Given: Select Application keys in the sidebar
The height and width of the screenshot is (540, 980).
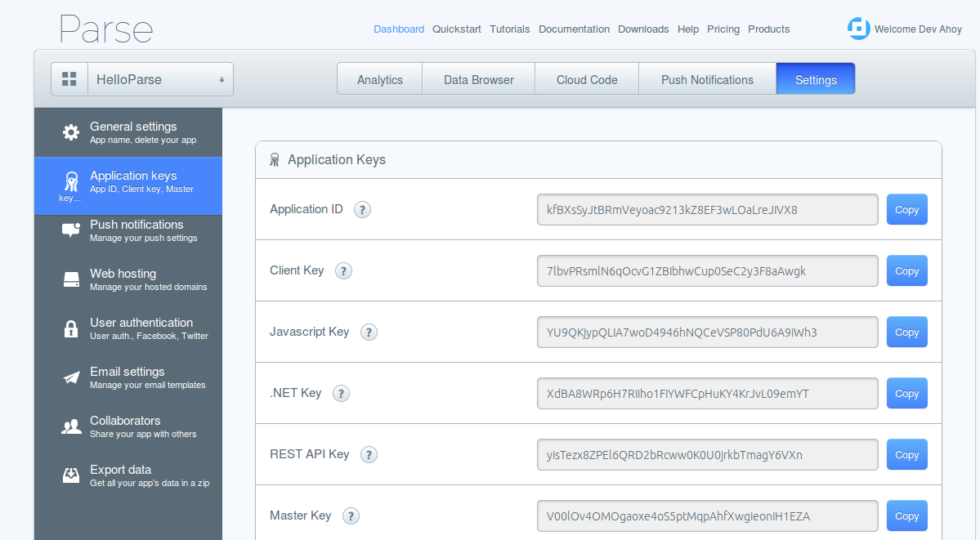Looking at the screenshot, I should [x=128, y=185].
